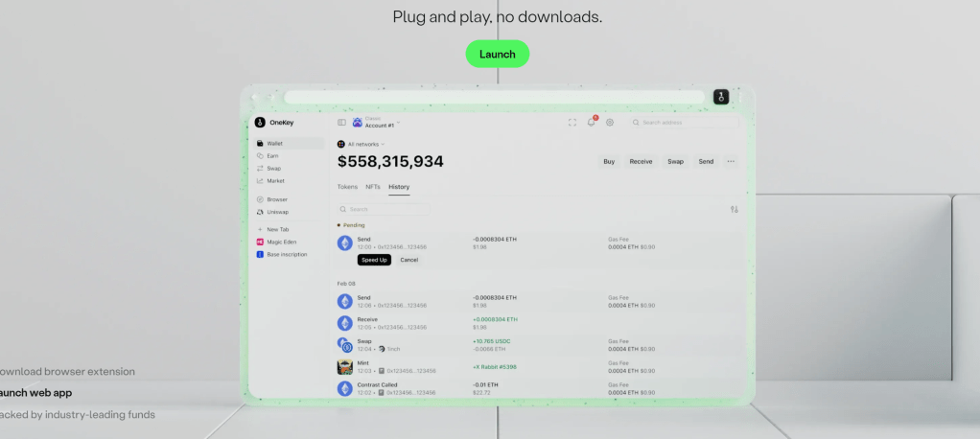Cancel the pending Send transaction
Viewport: 980px width, 439px height.
[x=408, y=260]
